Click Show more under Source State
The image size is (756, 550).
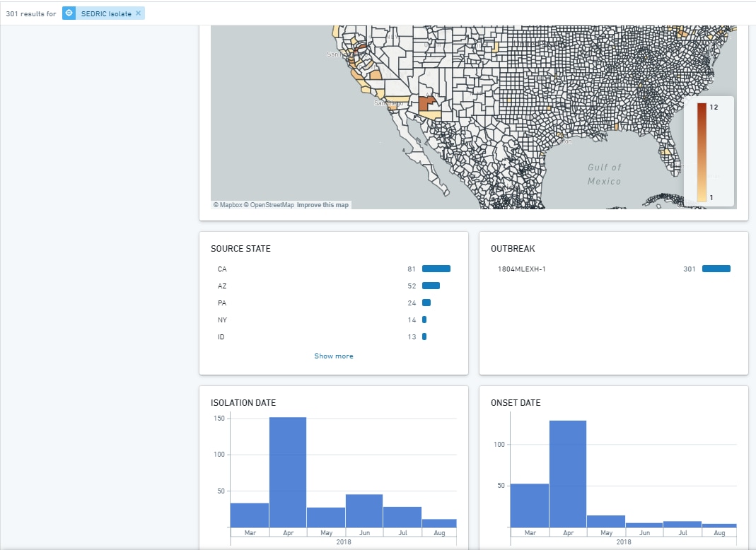tap(334, 356)
